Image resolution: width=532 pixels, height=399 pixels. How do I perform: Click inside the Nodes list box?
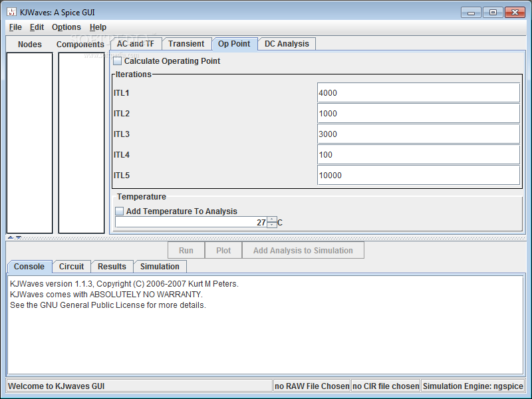pos(30,143)
